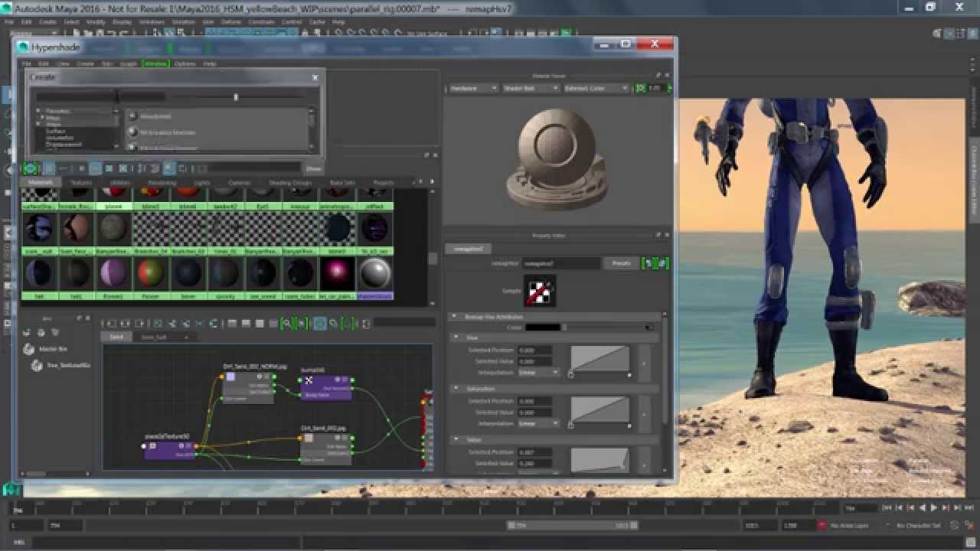Play the animation forward in timeline controls
Viewport: 980px width, 551px height.
point(933,508)
